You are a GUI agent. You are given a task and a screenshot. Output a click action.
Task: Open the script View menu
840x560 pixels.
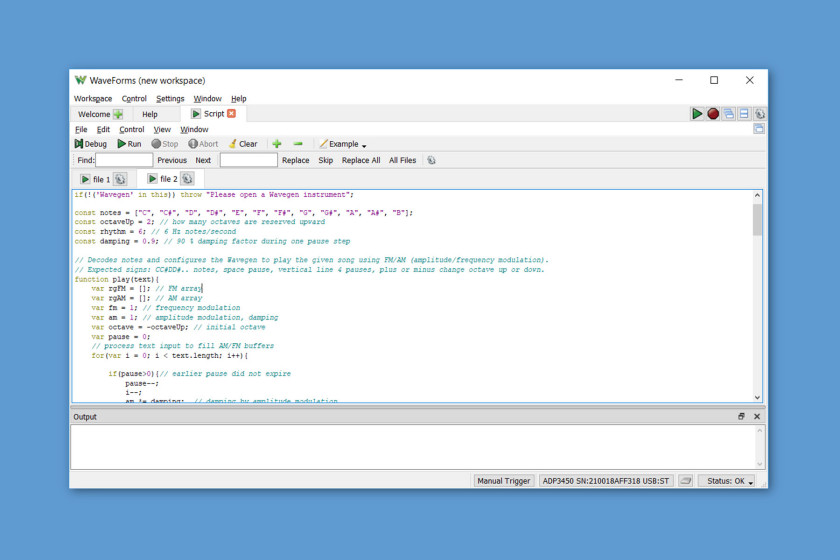[162, 130]
